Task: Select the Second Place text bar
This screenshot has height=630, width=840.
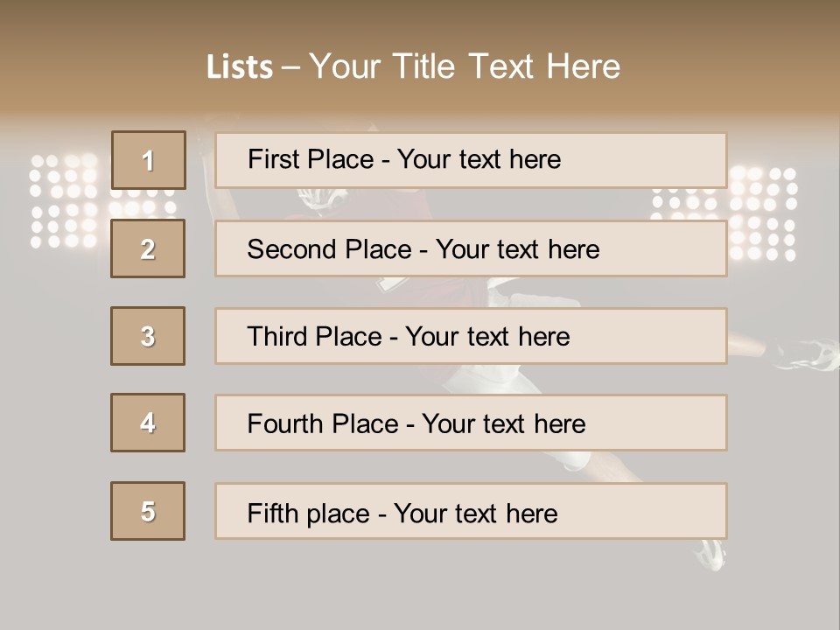Action: (x=471, y=248)
